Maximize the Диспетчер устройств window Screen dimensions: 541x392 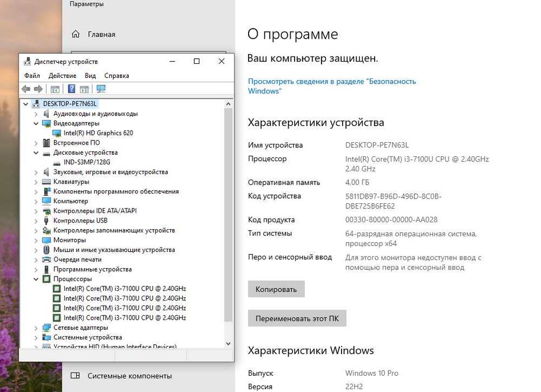197,61
